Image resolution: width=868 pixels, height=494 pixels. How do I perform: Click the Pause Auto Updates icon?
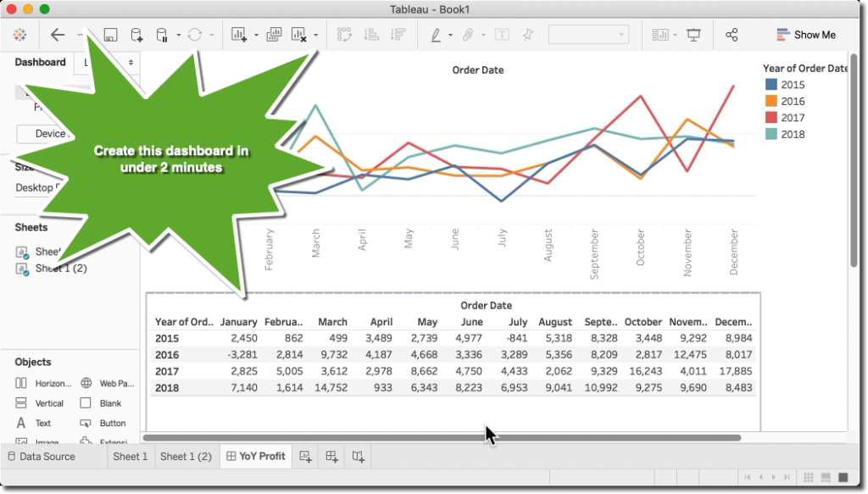[x=162, y=36]
